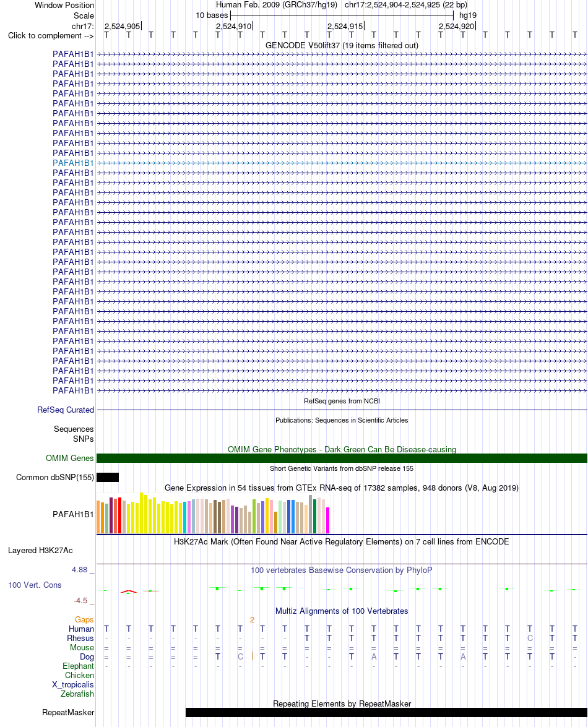This screenshot has height=727, width=588.
Task: Click the 'Human' alignment row label
Action: (x=81, y=629)
